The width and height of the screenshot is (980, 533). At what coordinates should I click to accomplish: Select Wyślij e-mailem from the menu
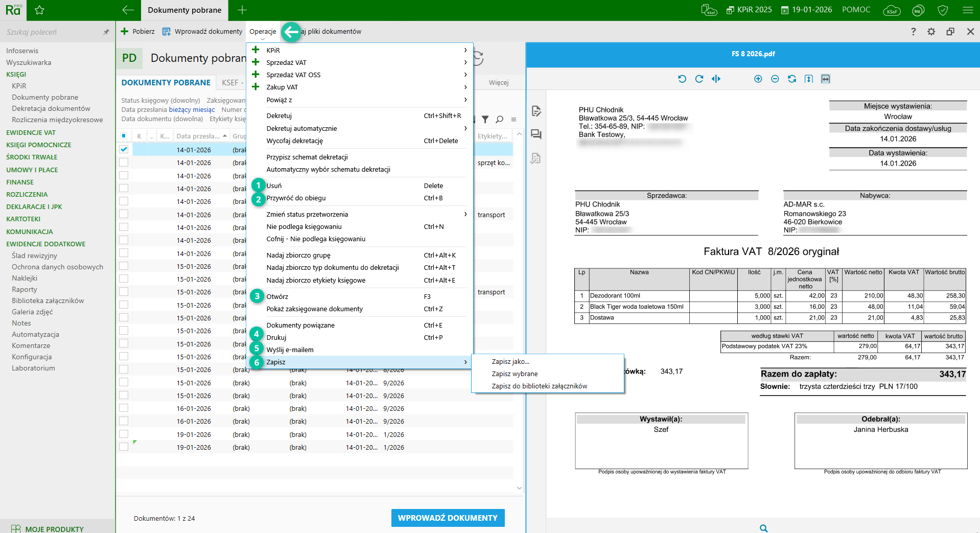click(x=290, y=350)
